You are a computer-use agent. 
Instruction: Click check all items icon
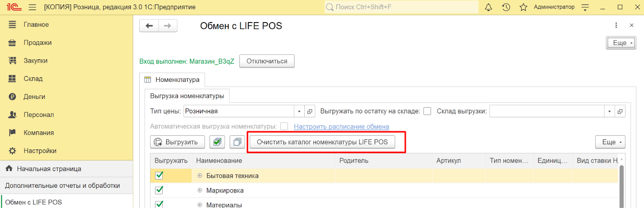(x=217, y=142)
